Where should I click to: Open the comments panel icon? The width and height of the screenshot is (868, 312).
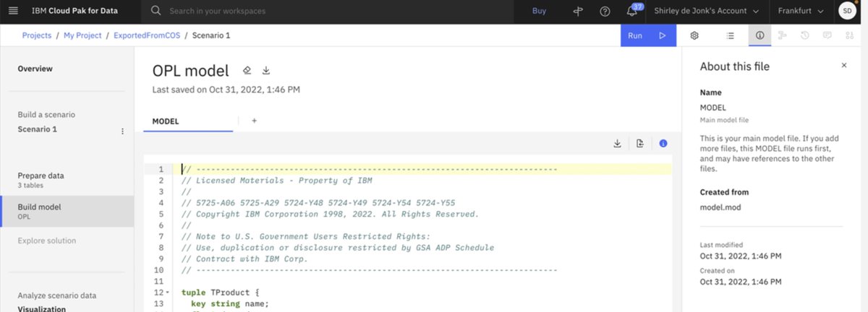[x=827, y=35]
